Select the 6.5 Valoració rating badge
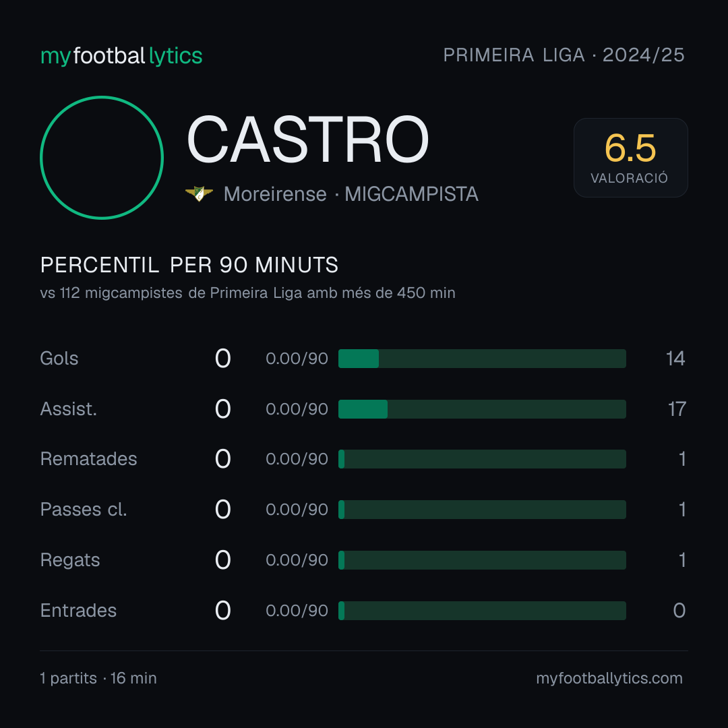728x728 pixels. click(630, 158)
